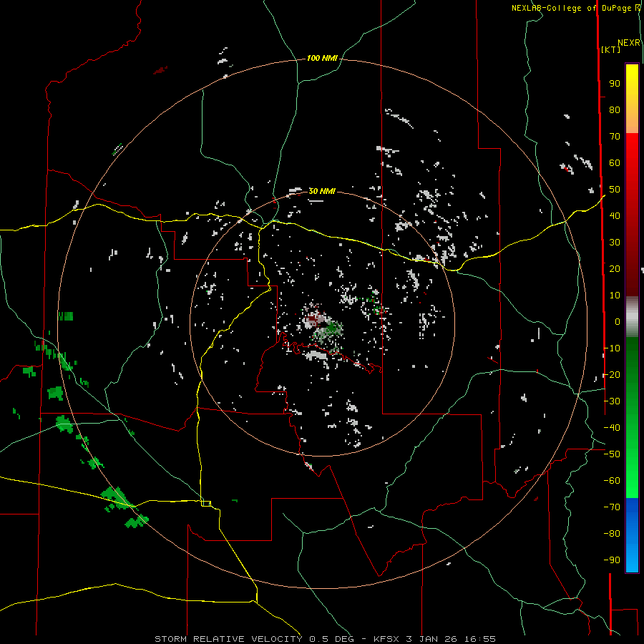The width and height of the screenshot is (644, 644).
Task: Click the 30 value on velocity scale
Action: pos(615,243)
